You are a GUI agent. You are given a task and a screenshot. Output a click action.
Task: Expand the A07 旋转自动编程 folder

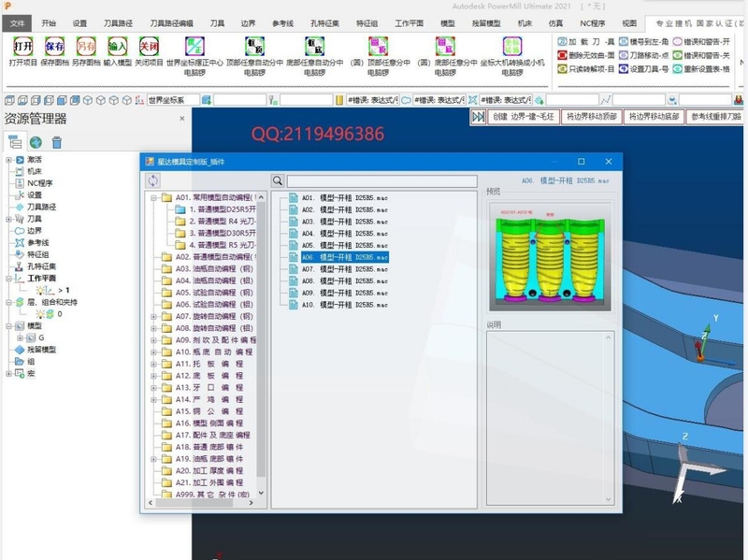click(x=153, y=316)
